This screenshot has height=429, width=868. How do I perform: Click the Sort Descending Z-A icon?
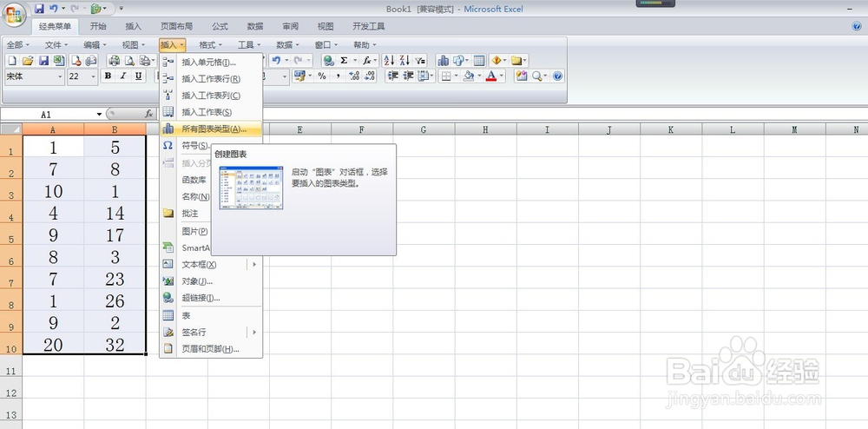click(x=404, y=61)
